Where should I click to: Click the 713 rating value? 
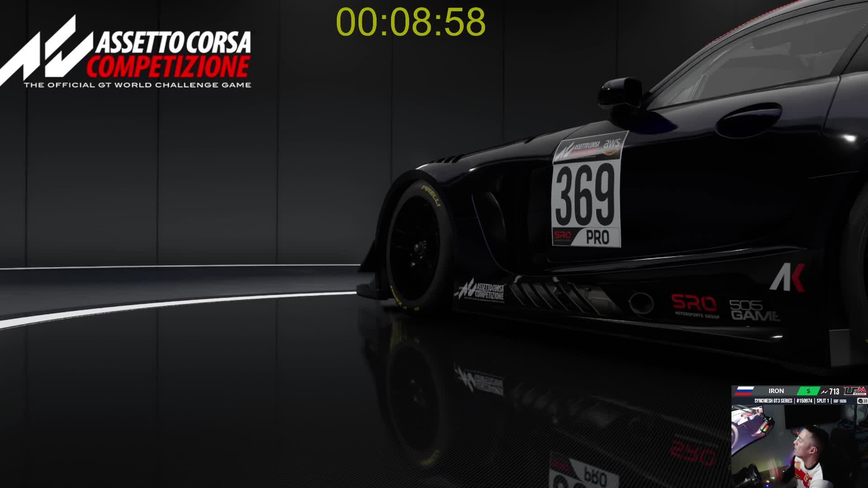834,391
